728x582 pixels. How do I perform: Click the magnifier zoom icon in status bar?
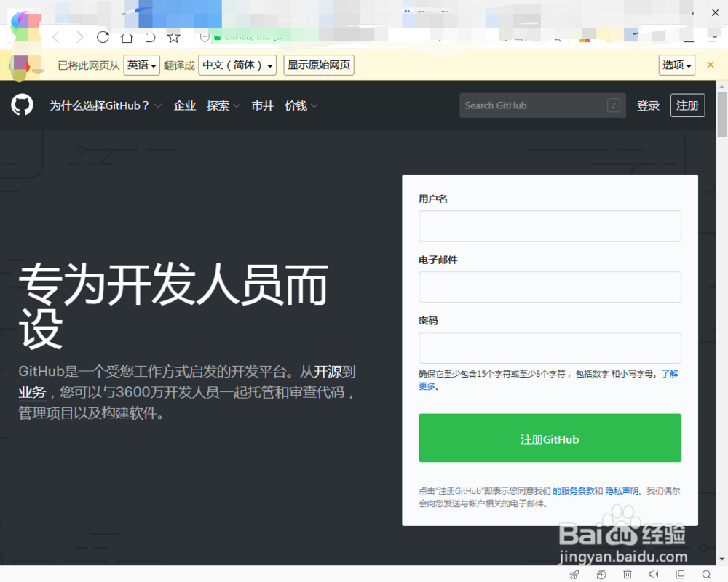tap(706, 574)
